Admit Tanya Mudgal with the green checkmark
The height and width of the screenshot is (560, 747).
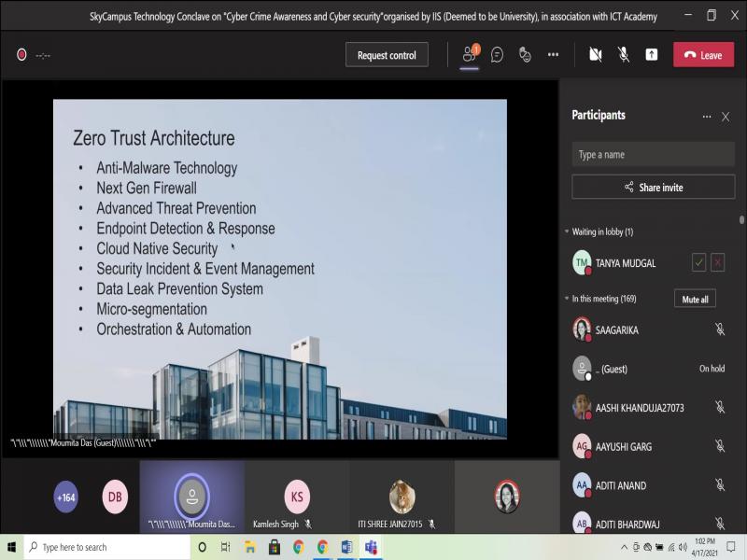point(698,263)
